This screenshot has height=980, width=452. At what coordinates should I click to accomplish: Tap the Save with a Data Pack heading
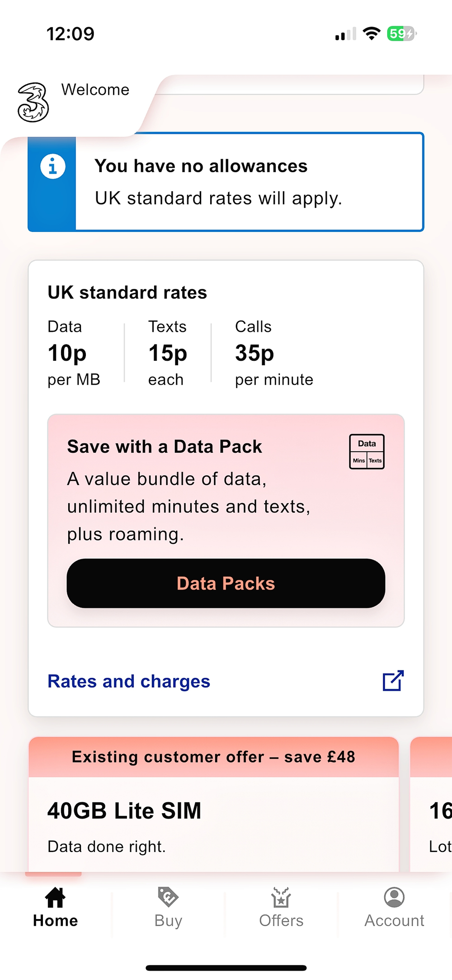(x=165, y=447)
